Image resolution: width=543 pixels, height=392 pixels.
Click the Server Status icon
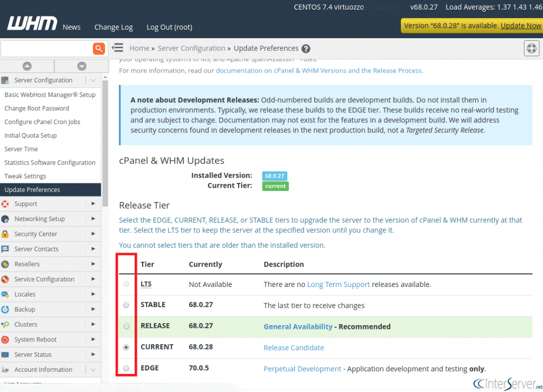tap(5, 354)
